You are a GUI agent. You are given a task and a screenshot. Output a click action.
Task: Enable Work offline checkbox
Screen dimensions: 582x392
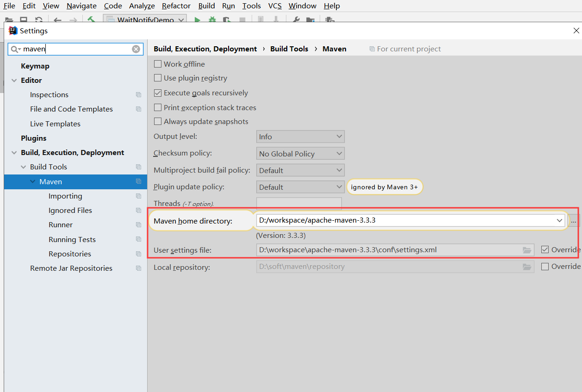[158, 64]
